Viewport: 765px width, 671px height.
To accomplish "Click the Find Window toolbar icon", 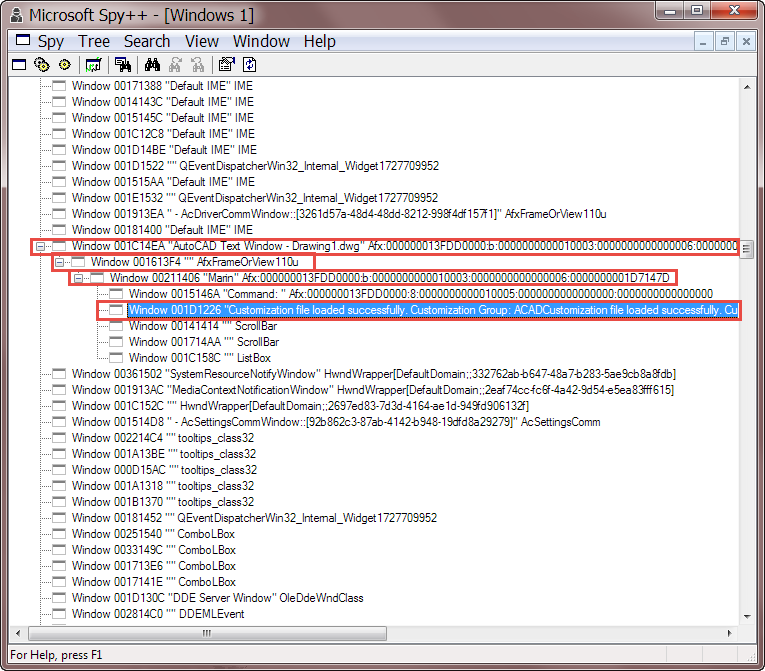I will pos(122,64).
